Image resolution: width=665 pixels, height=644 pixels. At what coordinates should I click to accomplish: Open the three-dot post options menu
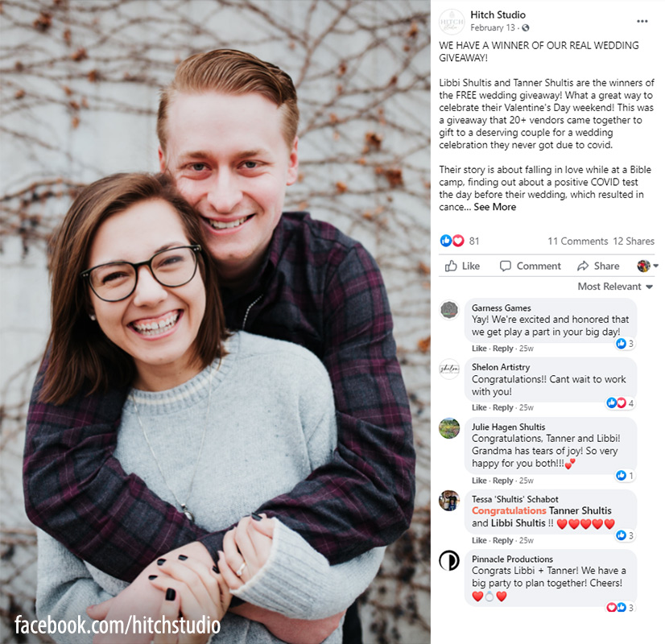(642, 21)
